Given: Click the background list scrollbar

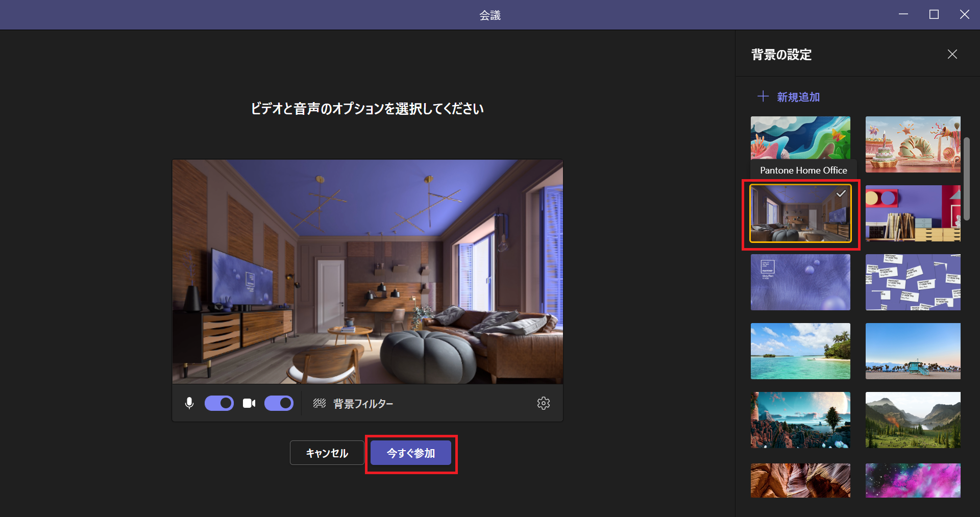Looking at the screenshot, I should 966,179.
